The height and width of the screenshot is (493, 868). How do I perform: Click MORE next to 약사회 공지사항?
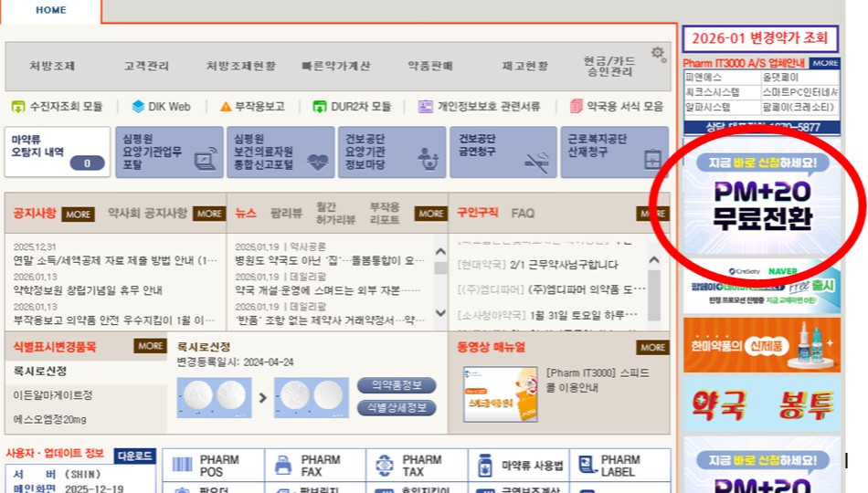click(x=209, y=214)
